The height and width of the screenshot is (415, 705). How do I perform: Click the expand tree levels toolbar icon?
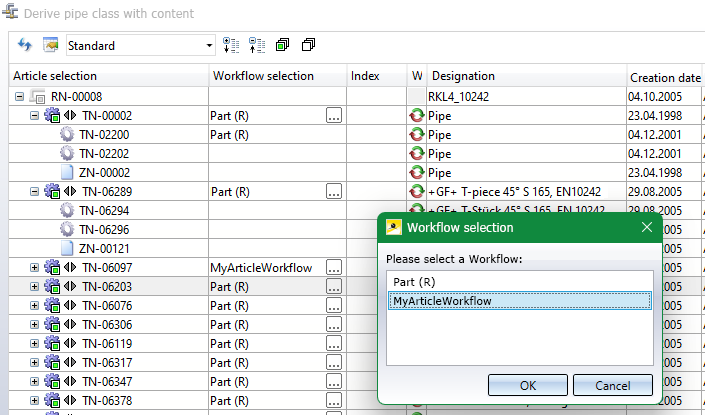pyautogui.click(x=231, y=46)
